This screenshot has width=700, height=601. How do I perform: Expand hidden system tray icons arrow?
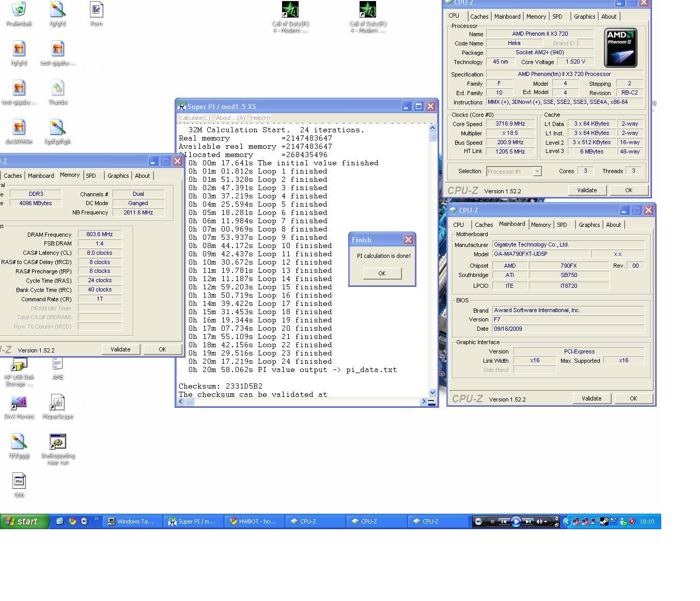567,521
